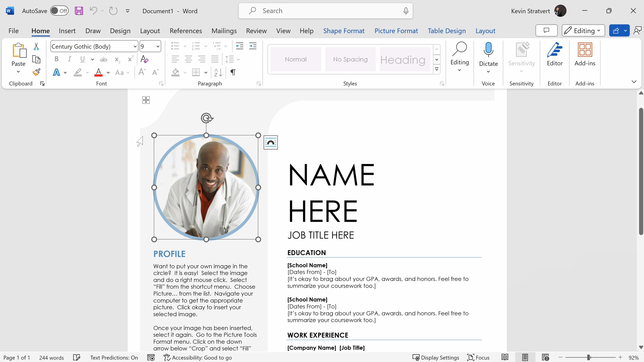The height and width of the screenshot is (362, 644).
Task: Switch to the Insert tab
Action: tap(67, 31)
